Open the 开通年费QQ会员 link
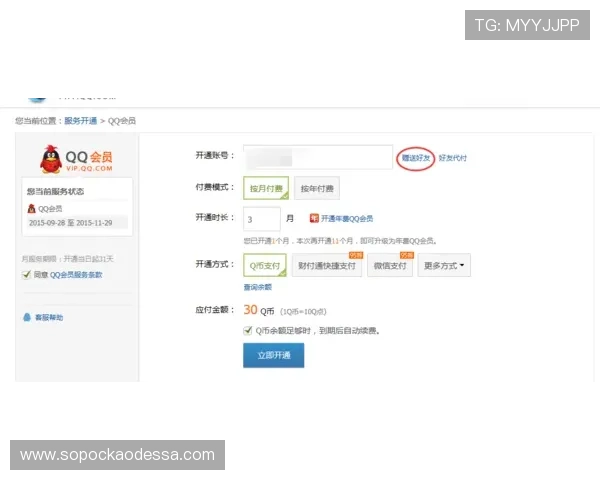This screenshot has width=600, height=480. coord(347,218)
